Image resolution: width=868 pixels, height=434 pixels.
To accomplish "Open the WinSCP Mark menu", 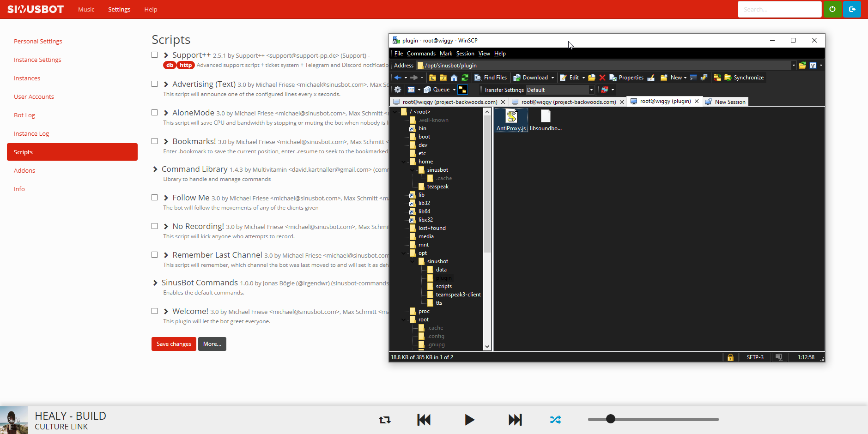I will 446,54.
